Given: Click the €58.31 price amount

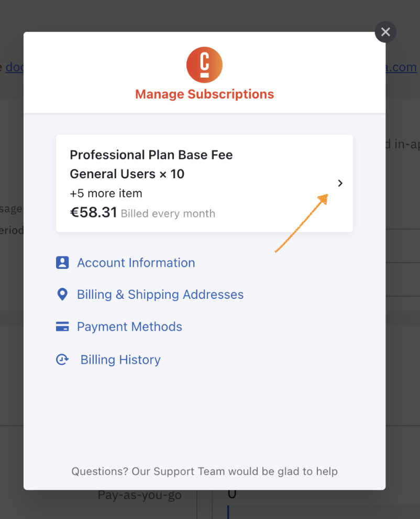Looking at the screenshot, I should (x=93, y=212).
